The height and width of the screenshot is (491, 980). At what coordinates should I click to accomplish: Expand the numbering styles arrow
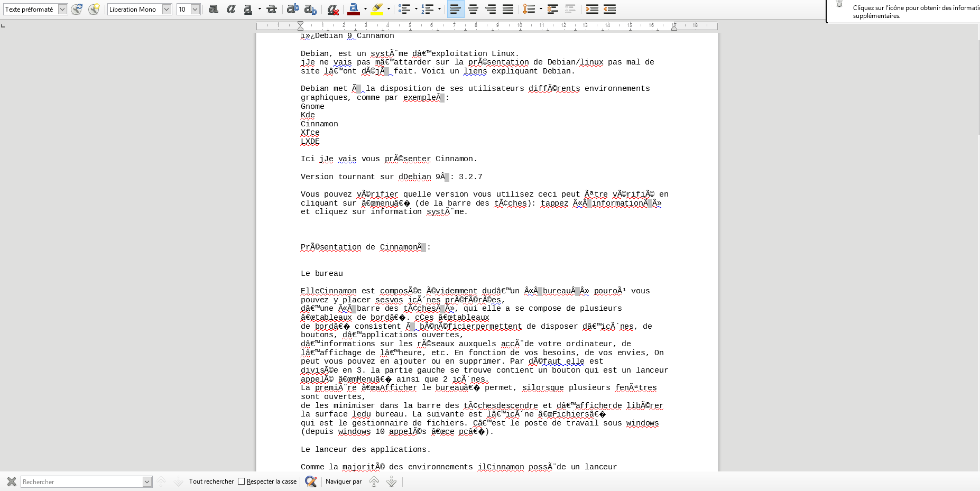click(439, 9)
